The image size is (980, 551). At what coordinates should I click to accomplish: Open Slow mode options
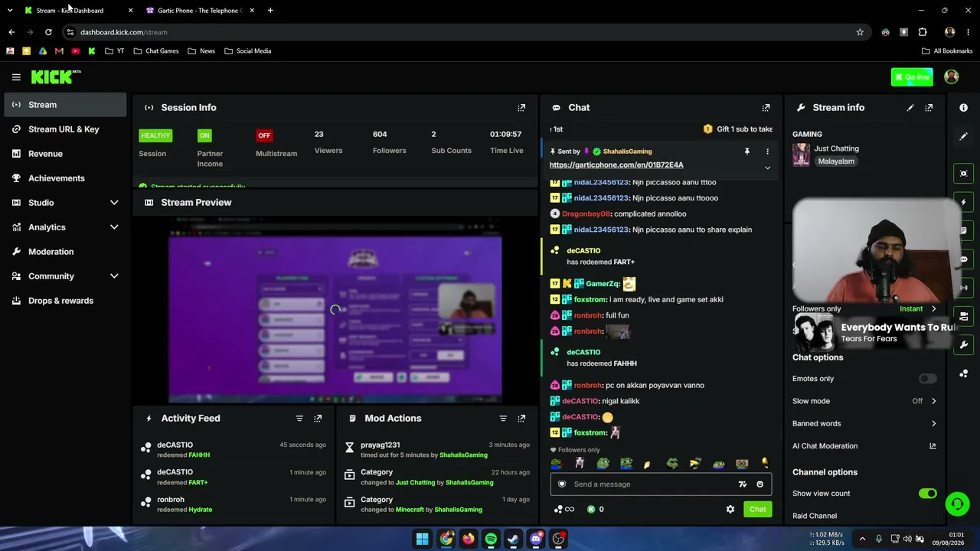tap(864, 401)
